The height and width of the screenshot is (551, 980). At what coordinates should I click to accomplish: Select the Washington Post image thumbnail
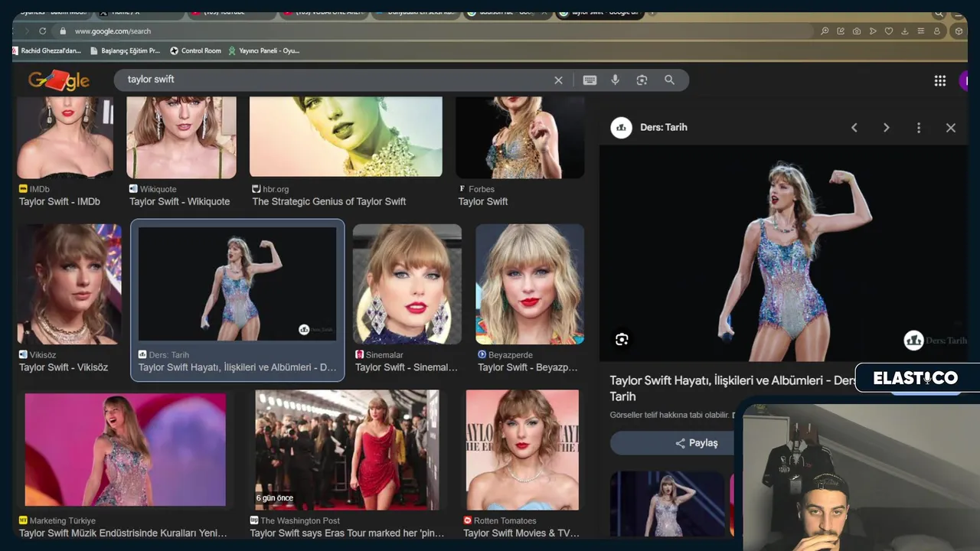[x=347, y=450]
